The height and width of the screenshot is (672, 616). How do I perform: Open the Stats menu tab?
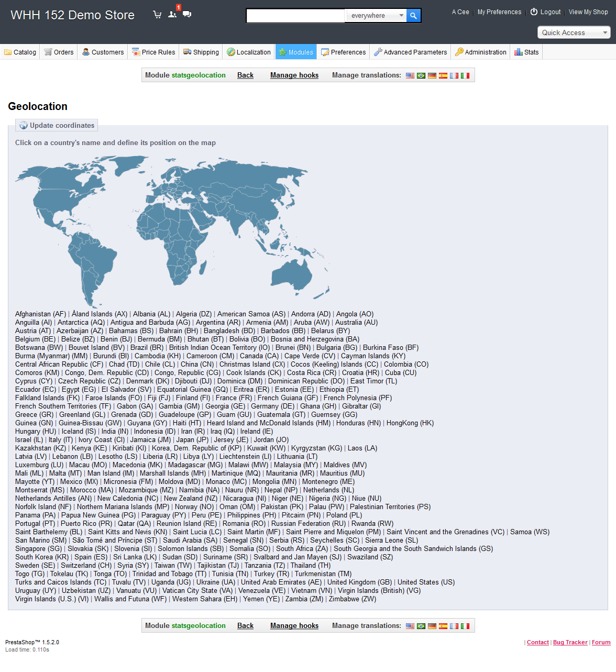(526, 52)
